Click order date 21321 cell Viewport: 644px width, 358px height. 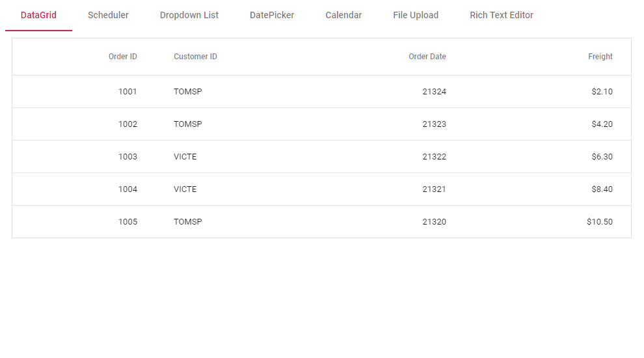[434, 189]
